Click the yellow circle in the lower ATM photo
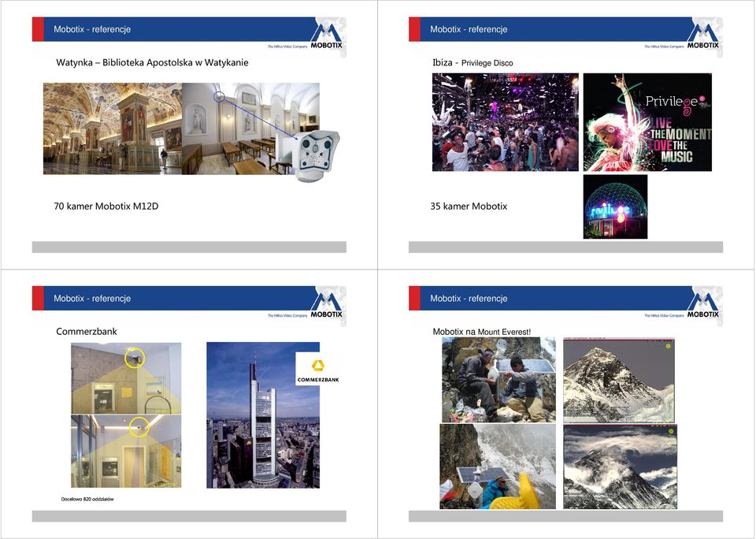Viewport: 756px width, 539px height. [139, 426]
